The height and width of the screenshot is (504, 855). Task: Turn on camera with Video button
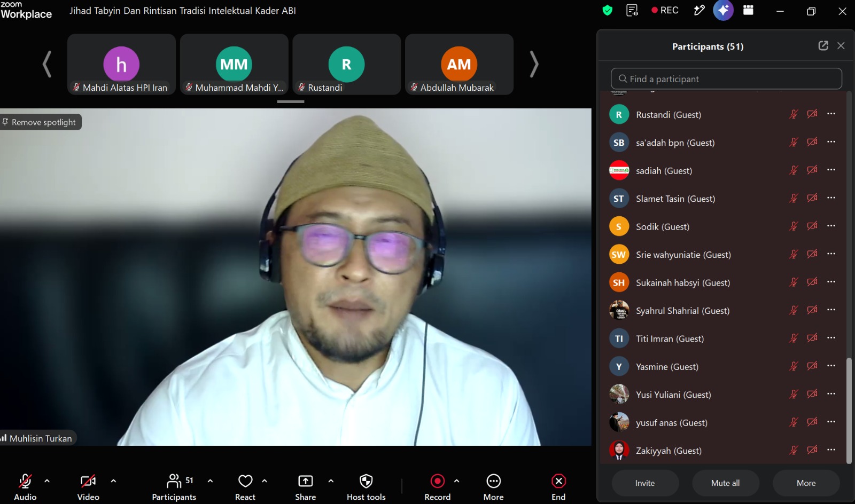88,487
